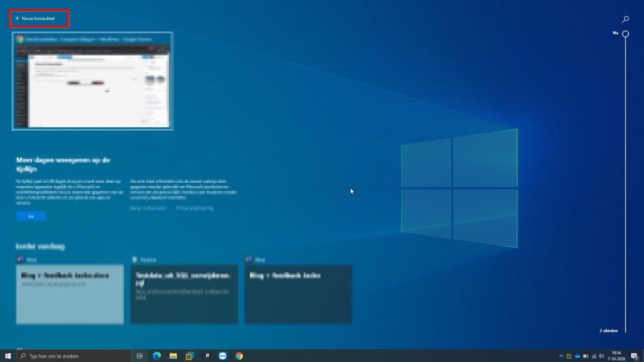Click the Nu handle on the timeline slider

pos(626,34)
